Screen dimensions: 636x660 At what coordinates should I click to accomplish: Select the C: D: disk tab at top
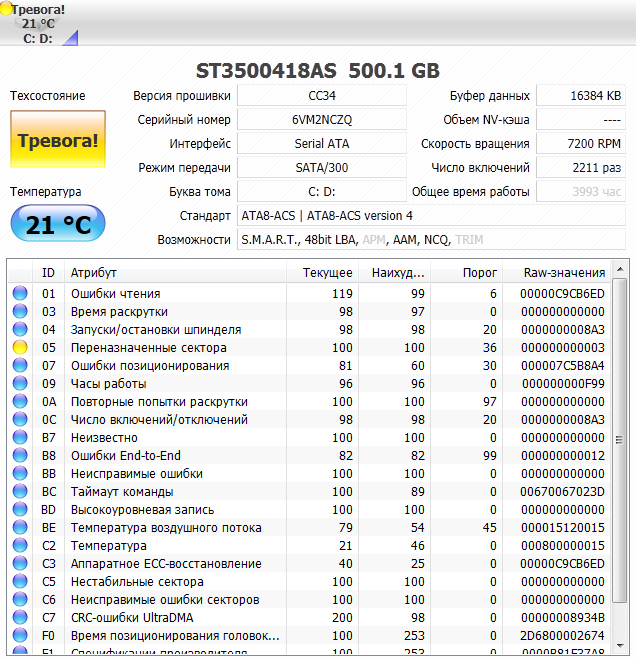pyautogui.click(x=39, y=23)
